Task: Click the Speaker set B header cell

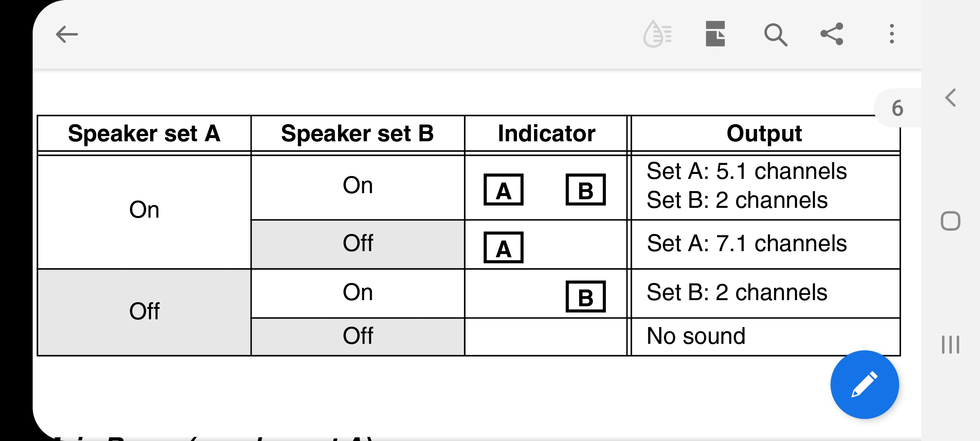Action: pyautogui.click(x=358, y=134)
